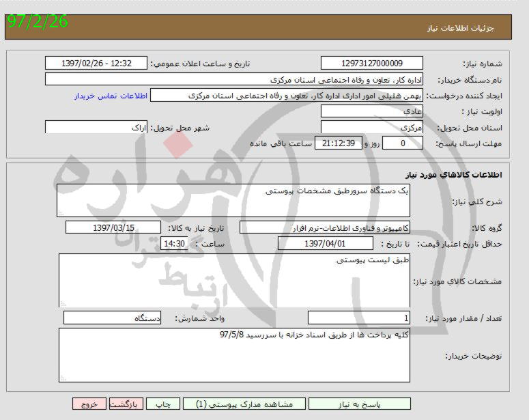Image resolution: width=529 pixels, height=420 pixels.
Task: Click the announcement date field 1397/02/26 - 12:32
Action: [x=96, y=63]
